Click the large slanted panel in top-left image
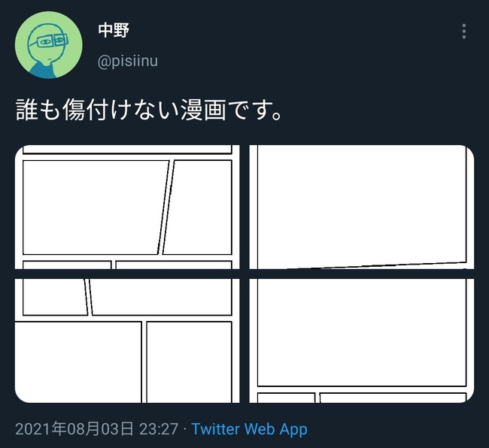The width and height of the screenshot is (489, 448). (93, 207)
